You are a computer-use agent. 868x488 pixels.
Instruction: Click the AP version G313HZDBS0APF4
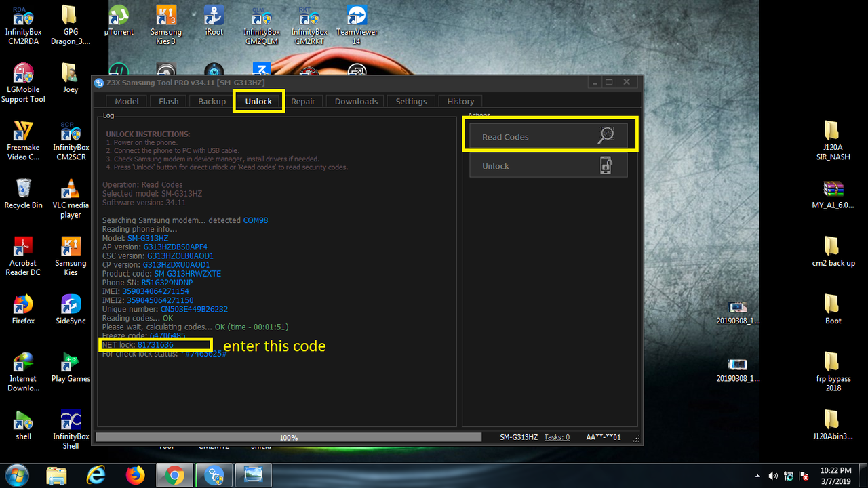pos(175,247)
